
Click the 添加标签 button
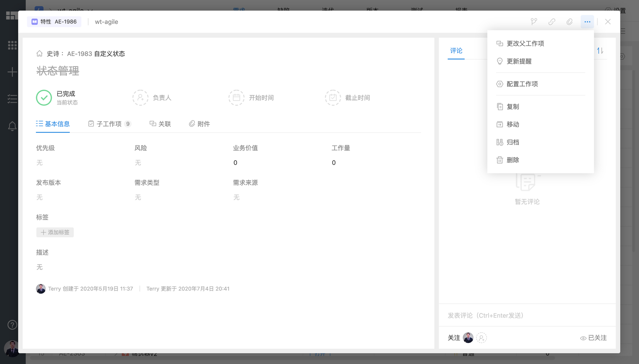[55, 232]
